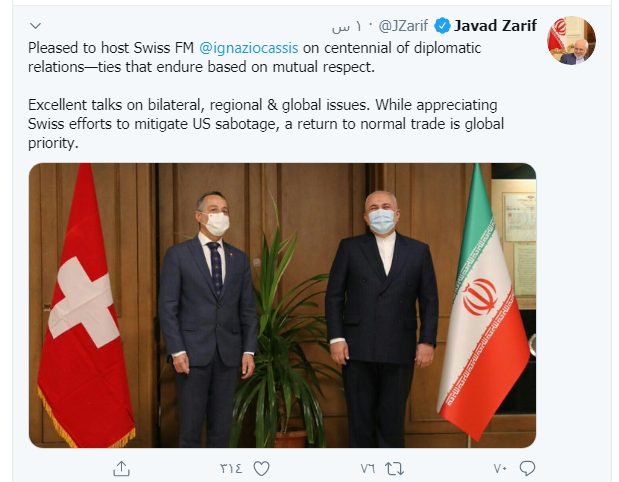Screen dimensions: 619x482
Task: Click the tweet text about centennial relations
Action: coord(255,58)
